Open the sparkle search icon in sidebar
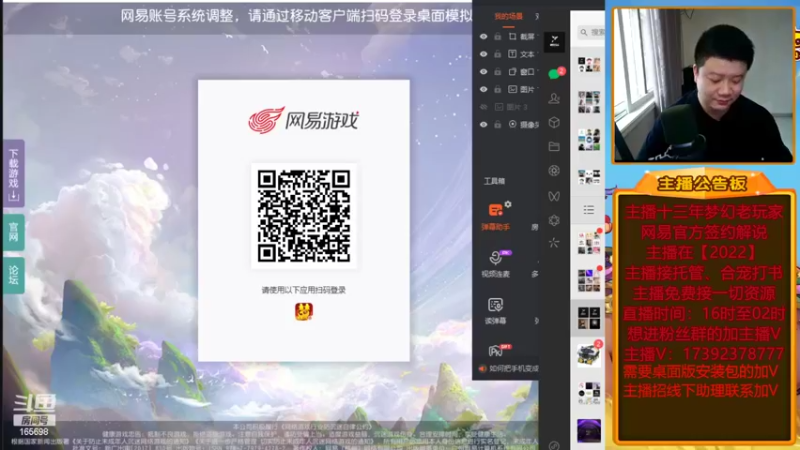Screen dimensions: 800x450 click(554, 243)
